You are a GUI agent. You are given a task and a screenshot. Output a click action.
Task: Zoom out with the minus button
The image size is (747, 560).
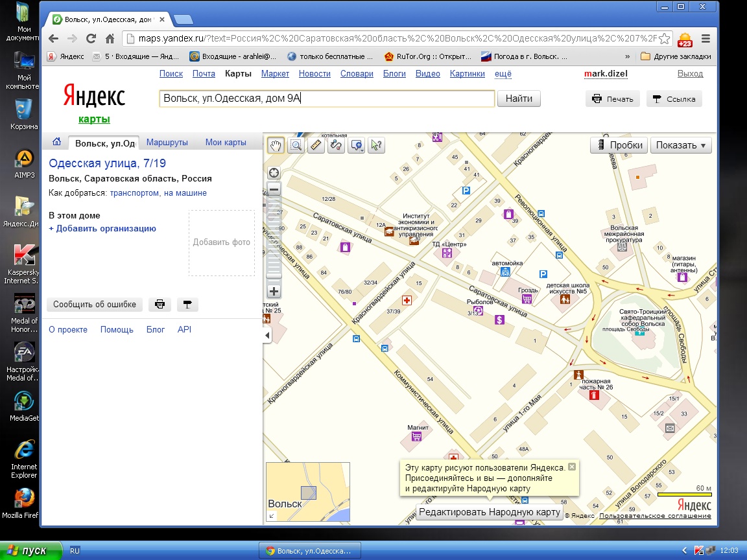point(274,189)
